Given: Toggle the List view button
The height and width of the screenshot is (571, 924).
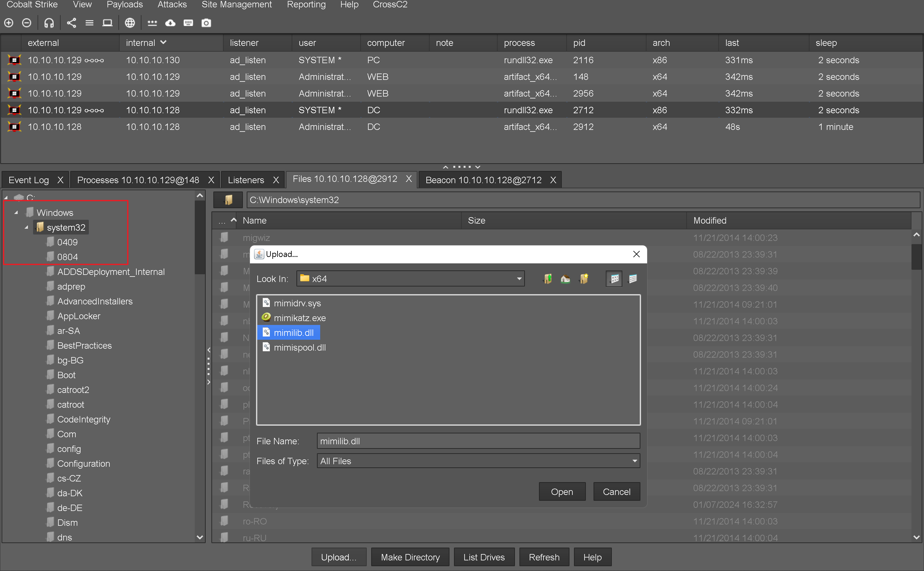Looking at the screenshot, I should 614,279.
